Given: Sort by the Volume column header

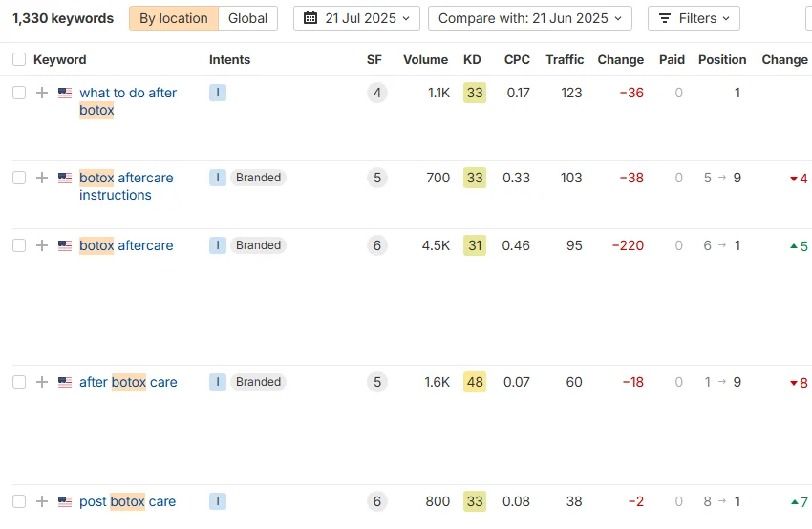Looking at the screenshot, I should coord(425,59).
